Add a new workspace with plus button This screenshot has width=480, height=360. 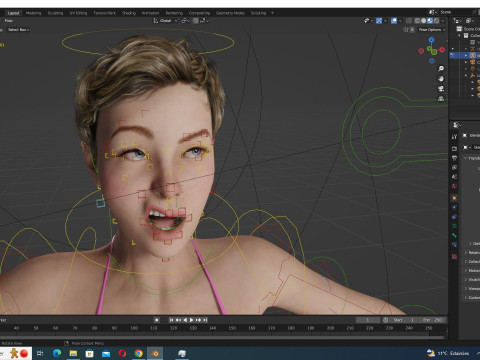[x=272, y=13]
